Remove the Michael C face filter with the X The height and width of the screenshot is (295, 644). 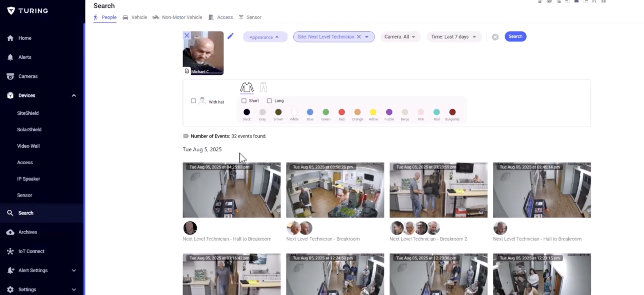tap(187, 35)
